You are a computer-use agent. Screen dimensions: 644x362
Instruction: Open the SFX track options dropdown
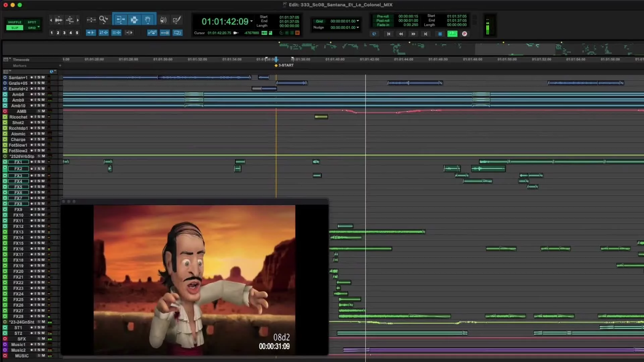pyautogui.click(x=5, y=339)
